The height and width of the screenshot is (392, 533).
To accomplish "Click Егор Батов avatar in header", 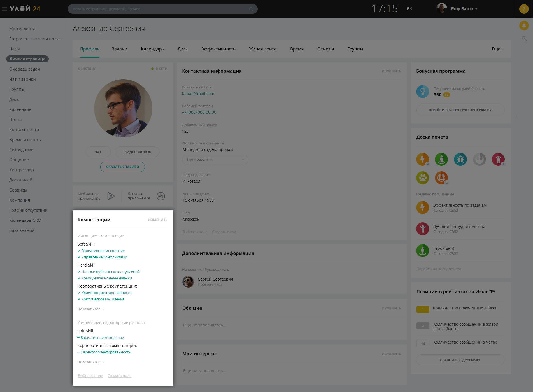I will pos(442,9).
